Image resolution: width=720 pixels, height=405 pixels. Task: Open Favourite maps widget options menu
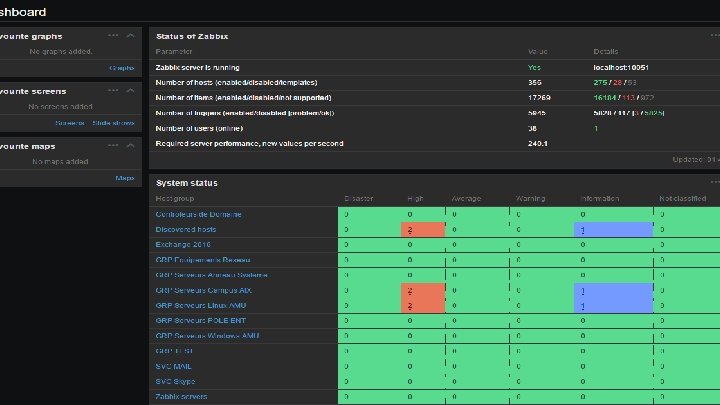[113, 146]
